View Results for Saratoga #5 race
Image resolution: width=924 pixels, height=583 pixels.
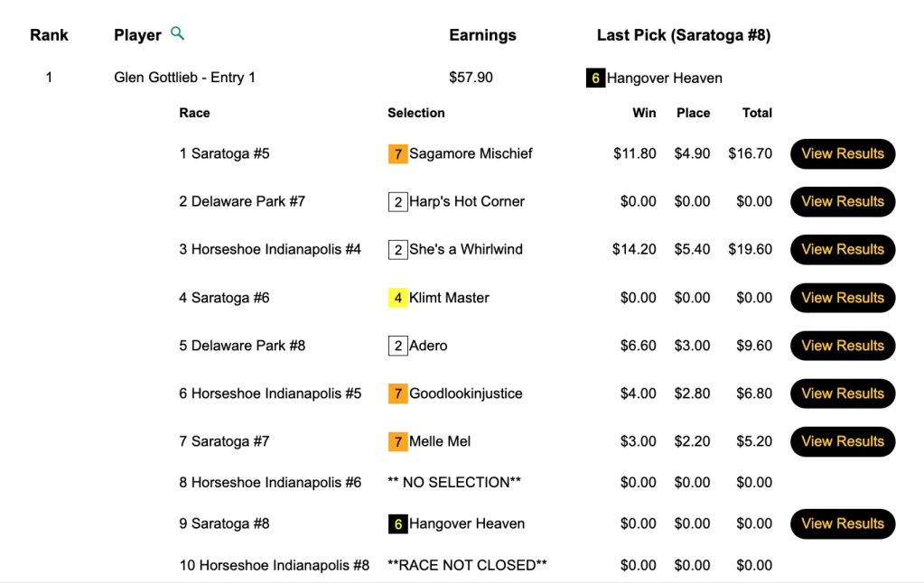tap(842, 153)
